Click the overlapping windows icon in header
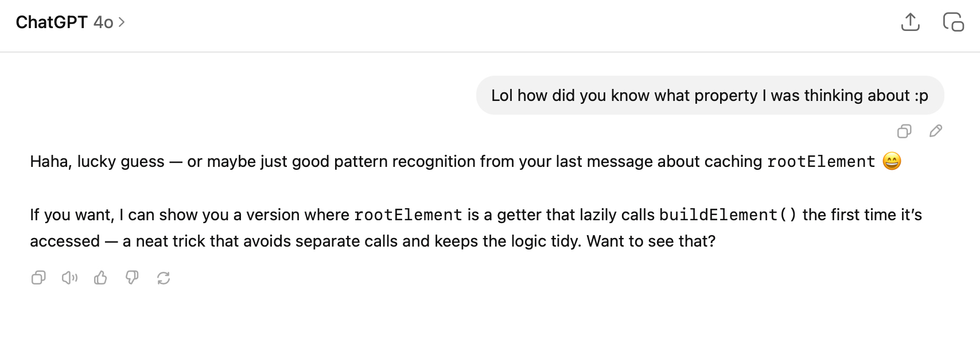The image size is (980, 351). point(953,22)
